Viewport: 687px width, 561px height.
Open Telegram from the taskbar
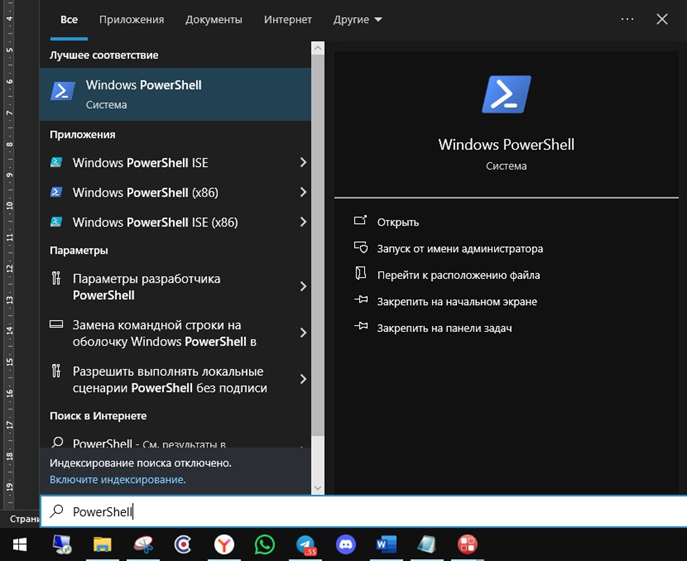click(x=306, y=545)
